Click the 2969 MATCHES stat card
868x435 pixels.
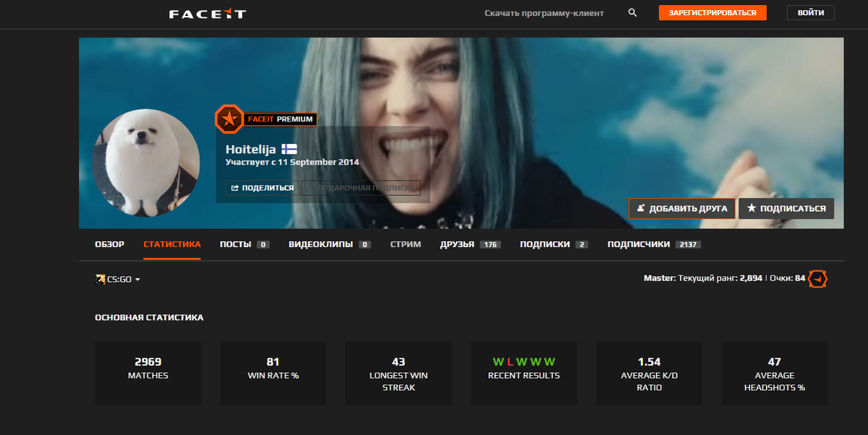pyautogui.click(x=148, y=374)
